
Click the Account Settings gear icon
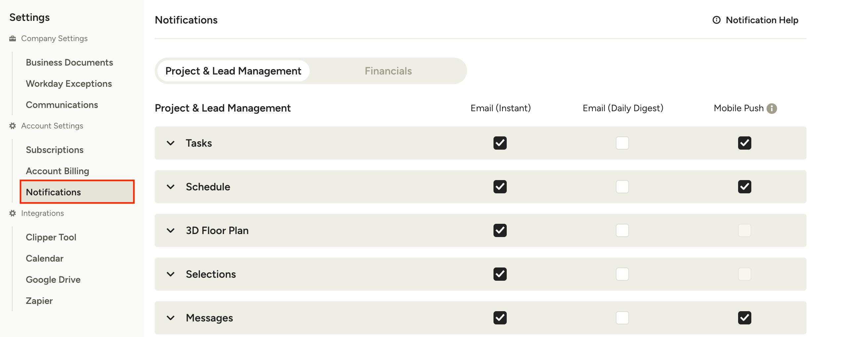[13, 126]
